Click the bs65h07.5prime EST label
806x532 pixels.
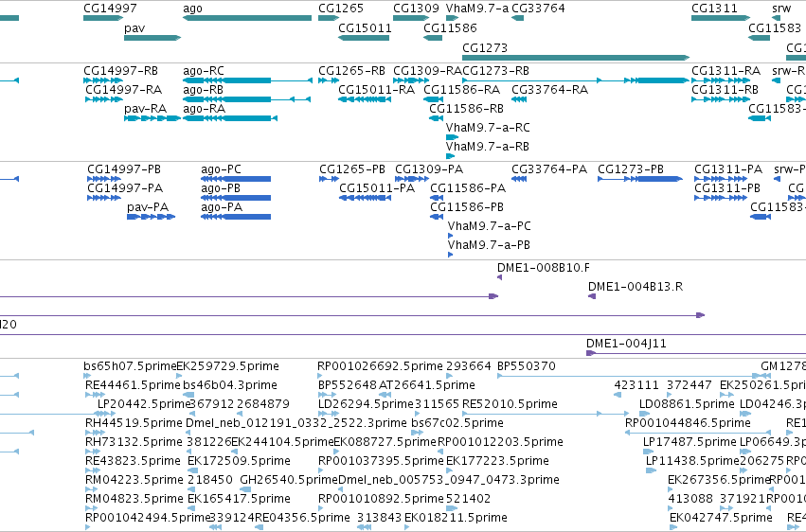[x=130, y=366]
